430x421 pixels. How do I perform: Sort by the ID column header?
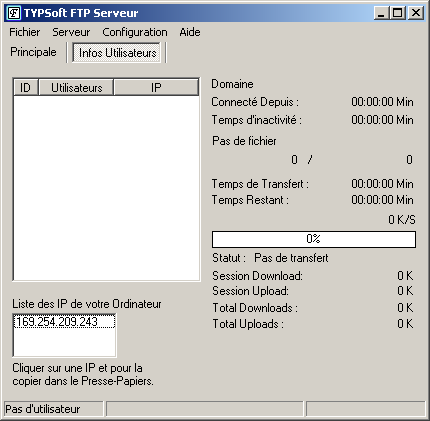(26, 88)
